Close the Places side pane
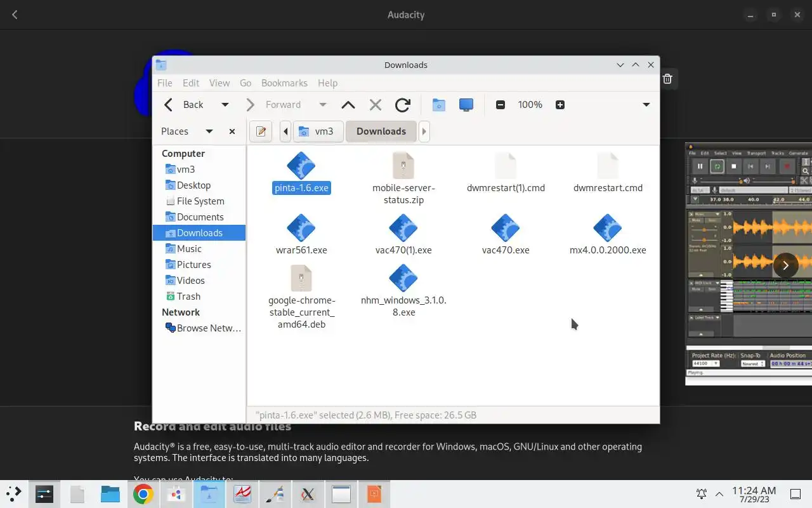This screenshot has width=812, height=508. click(232, 131)
